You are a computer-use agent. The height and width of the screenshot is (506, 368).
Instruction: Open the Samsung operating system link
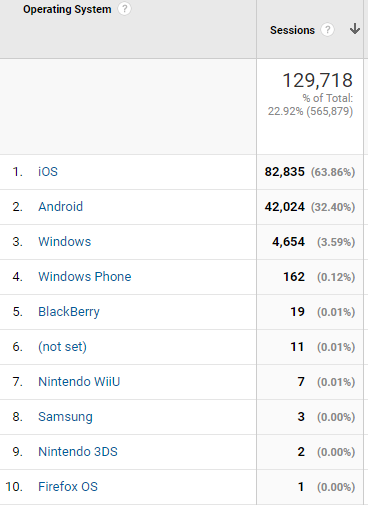click(65, 417)
